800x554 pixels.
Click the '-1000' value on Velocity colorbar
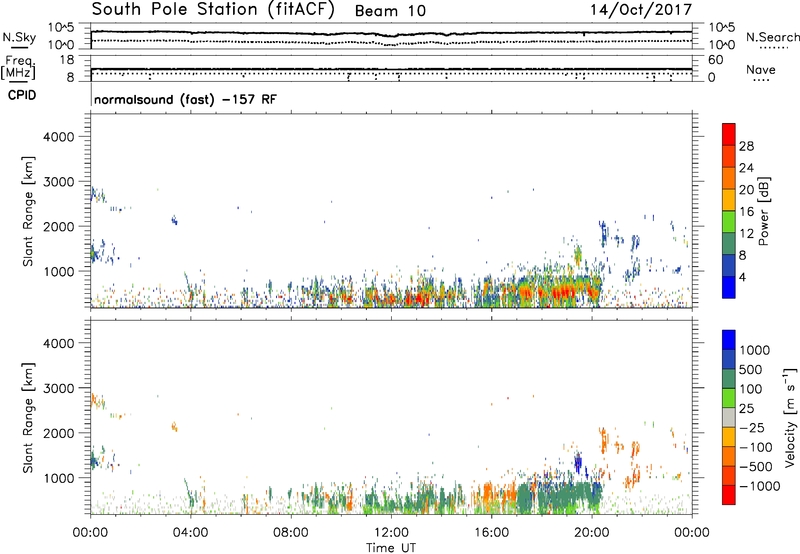[x=759, y=486]
